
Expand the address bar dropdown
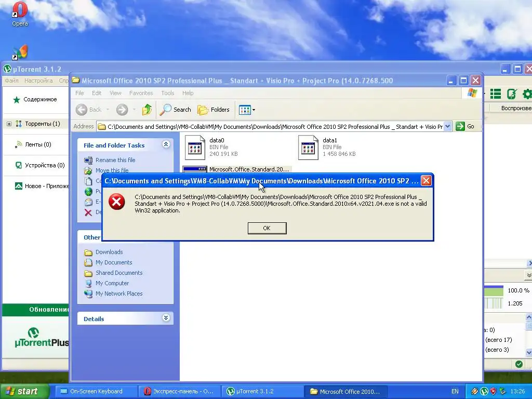tap(447, 127)
